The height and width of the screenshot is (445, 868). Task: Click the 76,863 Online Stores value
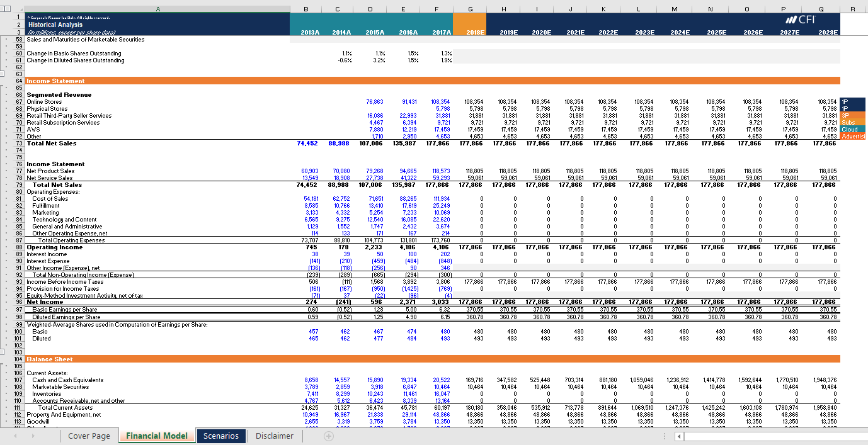[x=375, y=101]
